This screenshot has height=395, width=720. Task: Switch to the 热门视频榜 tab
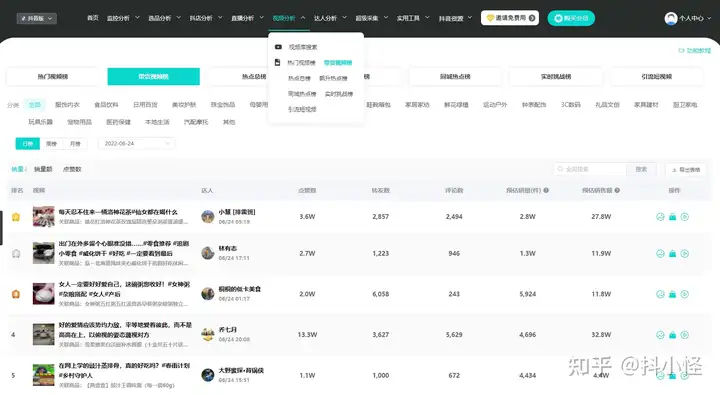coord(53,77)
